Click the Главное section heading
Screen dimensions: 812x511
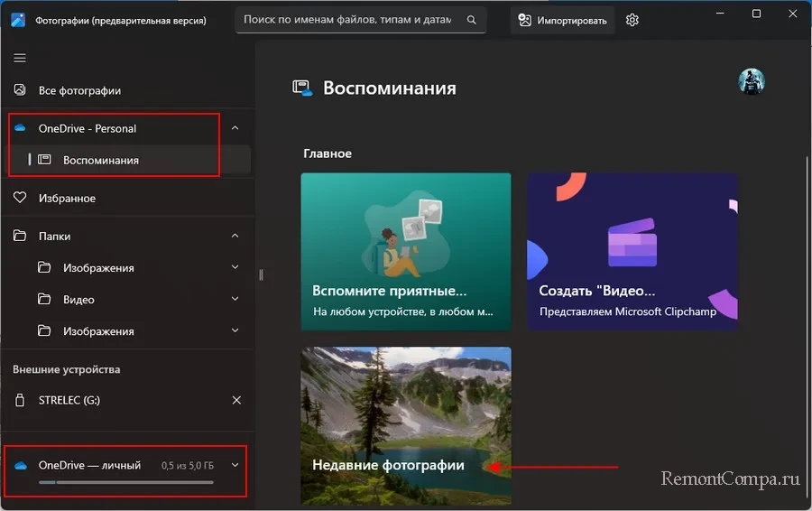(x=328, y=153)
